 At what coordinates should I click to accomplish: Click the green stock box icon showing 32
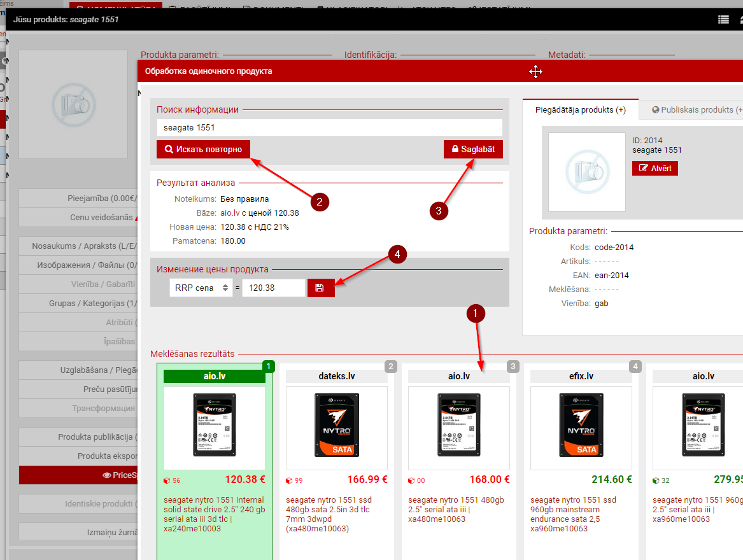point(656,480)
